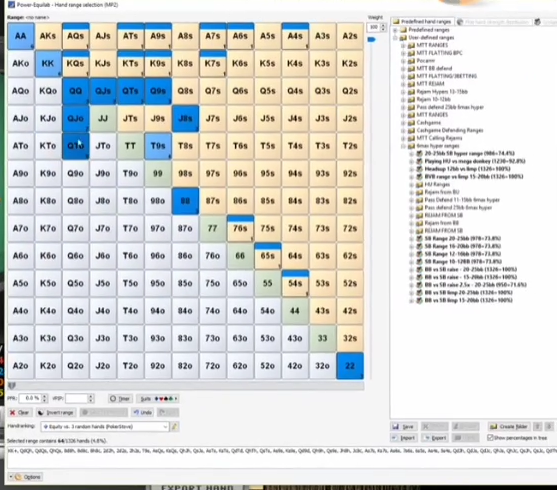Toggle the JJ pocket pair cell
557x490 pixels.
pos(103,118)
